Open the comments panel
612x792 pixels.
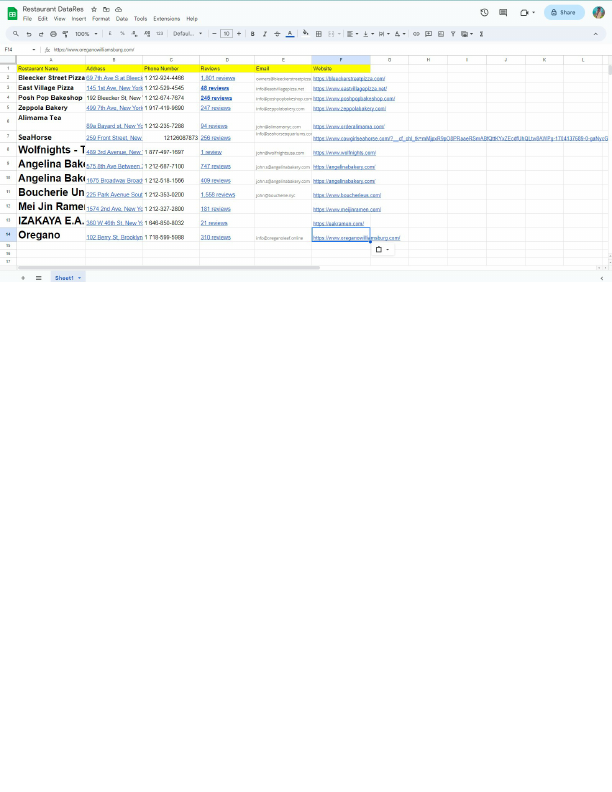[503, 13]
